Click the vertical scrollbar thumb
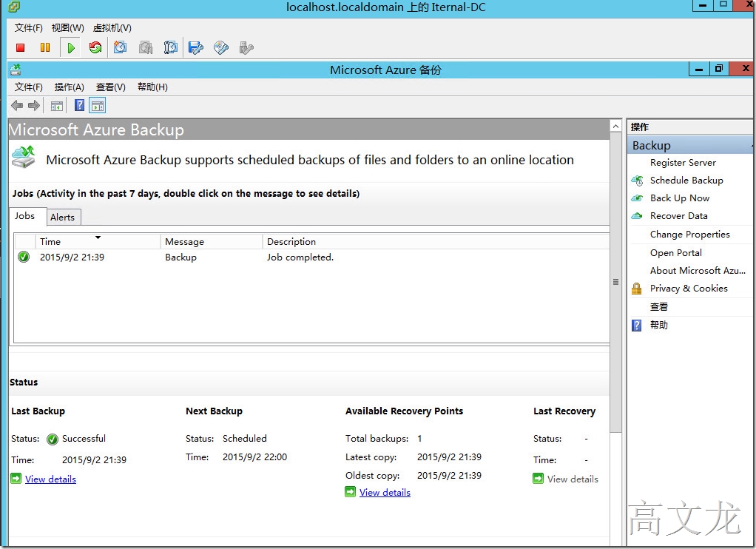This screenshot has height=549, width=756. click(615, 282)
